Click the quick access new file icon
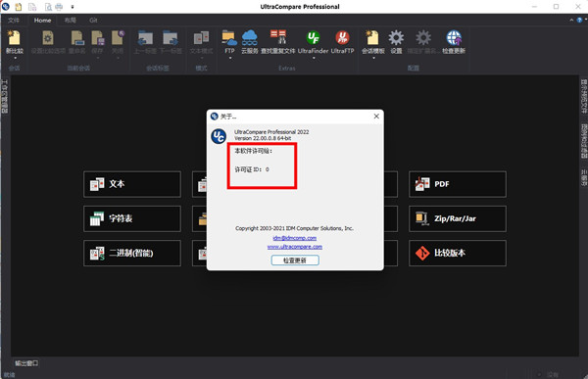 tap(19, 7)
